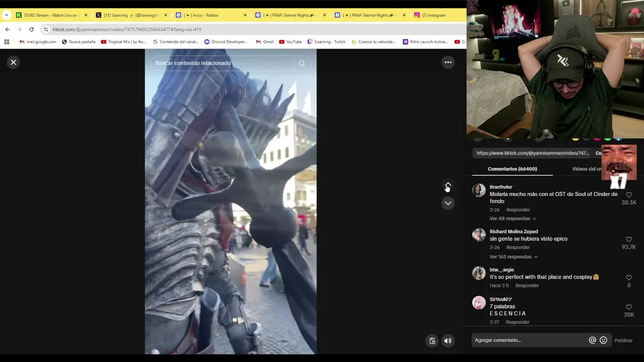This screenshot has width=644, height=362.
Task: Click the site info icon in address bar
Action: coord(46,30)
